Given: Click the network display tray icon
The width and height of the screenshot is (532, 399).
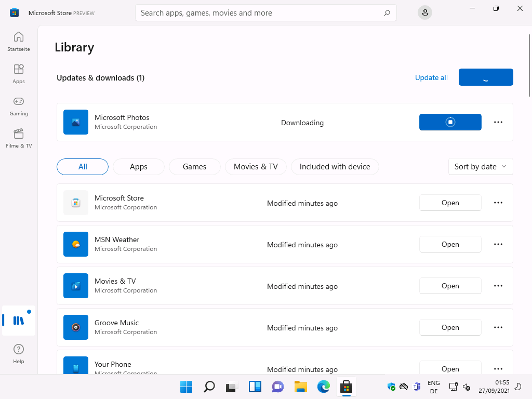Looking at the screenshot, I should tap(453, 387).
